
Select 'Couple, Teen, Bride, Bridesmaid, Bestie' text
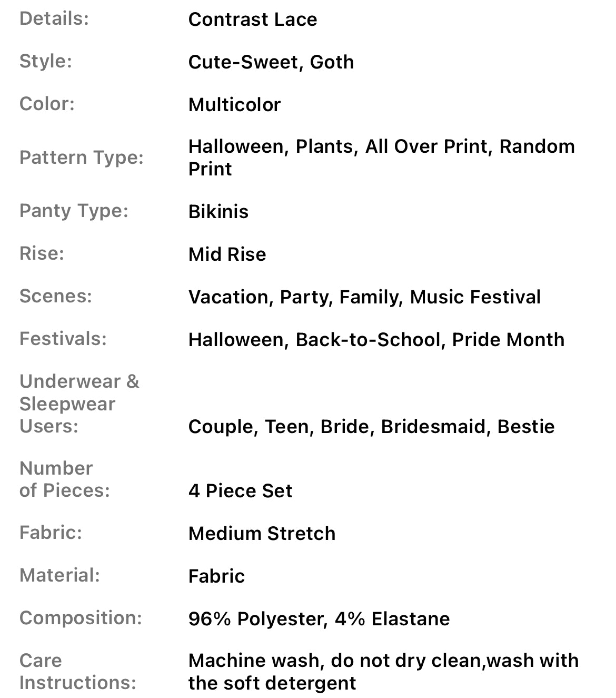coord(371,427)
